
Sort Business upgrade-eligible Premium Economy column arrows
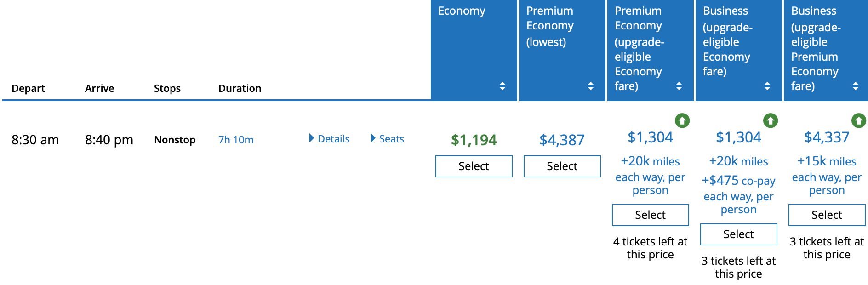pos(855,86)
